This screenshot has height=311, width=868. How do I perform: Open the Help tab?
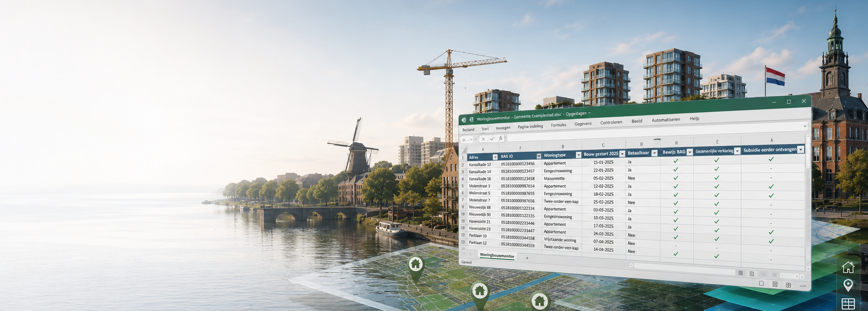click(694, 118)
